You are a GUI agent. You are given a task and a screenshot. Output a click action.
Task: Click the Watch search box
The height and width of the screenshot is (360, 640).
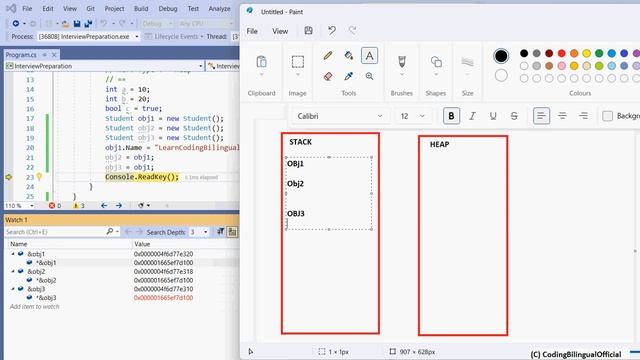coord(55,232)
